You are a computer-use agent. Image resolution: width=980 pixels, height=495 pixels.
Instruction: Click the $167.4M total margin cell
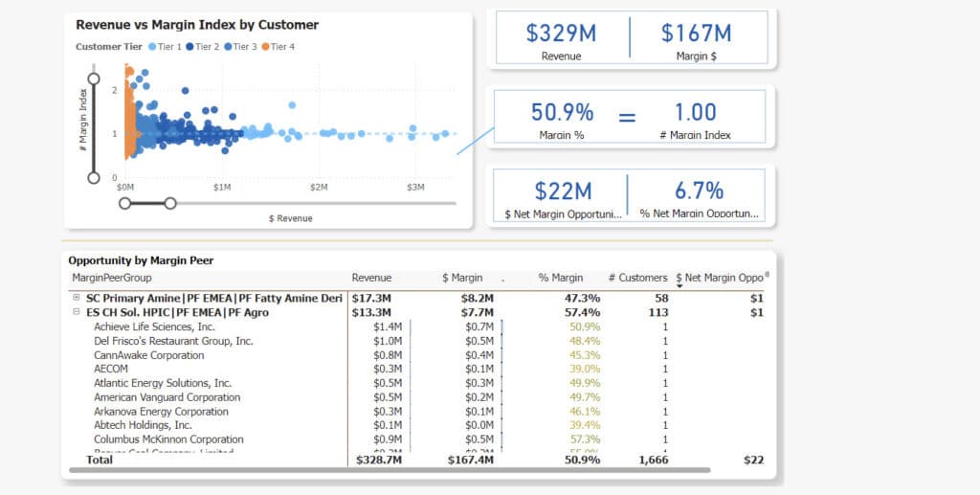(x=471, y=460)
